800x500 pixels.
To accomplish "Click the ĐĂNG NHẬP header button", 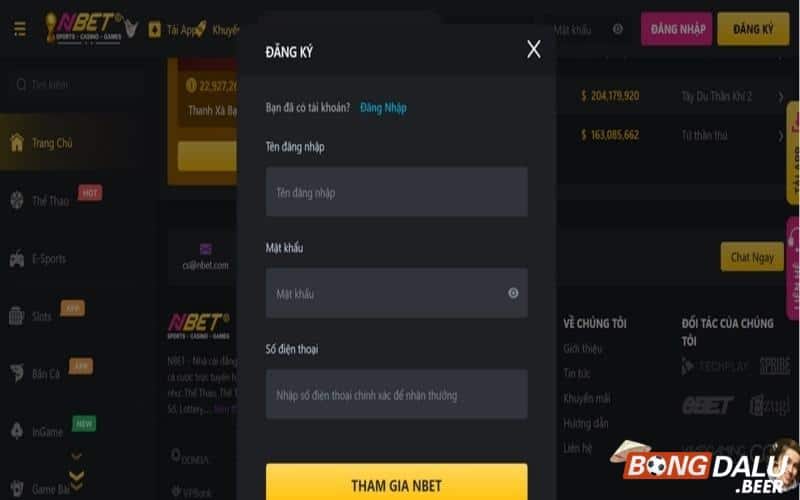I will (x=677, y=29).
